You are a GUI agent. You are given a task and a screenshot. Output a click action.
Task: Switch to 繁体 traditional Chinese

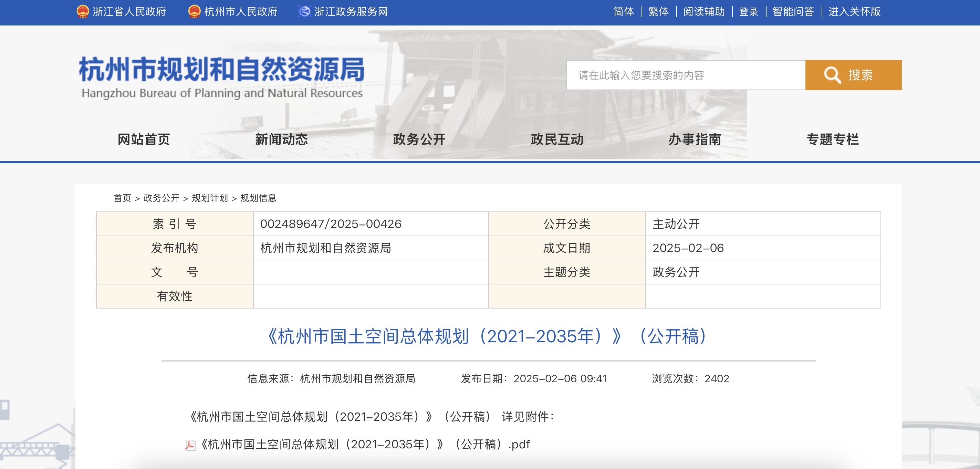[658, 12]
